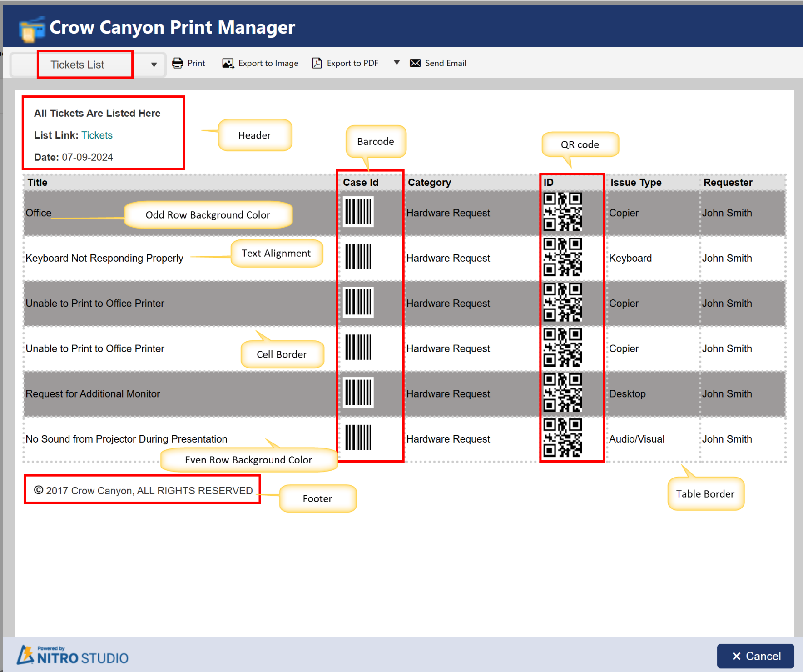Click the Keyboard issue type cell
The width and height of the screenshot is (803, 672).
point(630,258)
